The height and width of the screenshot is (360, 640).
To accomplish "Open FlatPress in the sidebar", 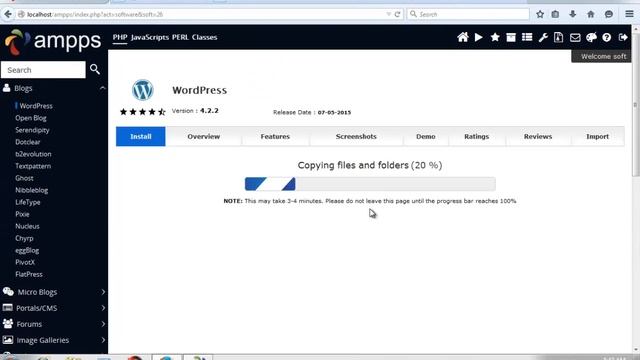I will [x=29, y=274].
